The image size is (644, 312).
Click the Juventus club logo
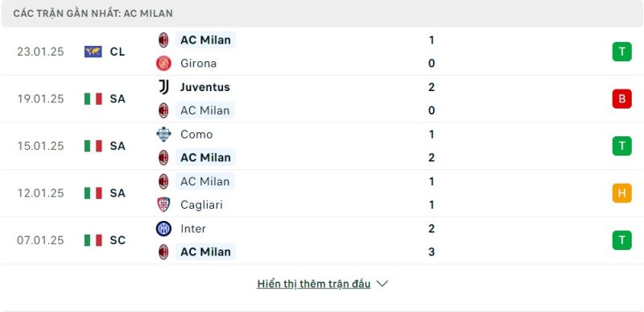(163, 87)
